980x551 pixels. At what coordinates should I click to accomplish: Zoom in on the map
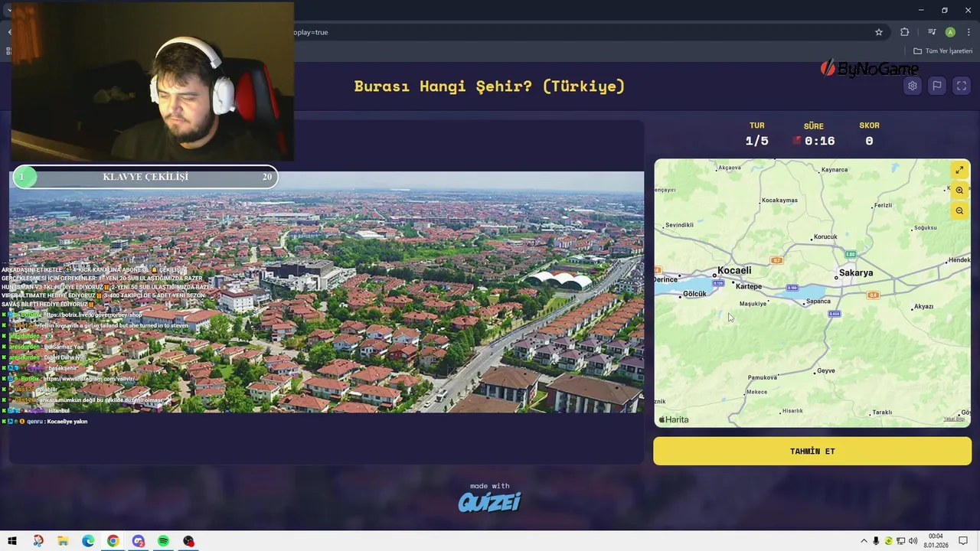pyautogui.click(x=959, y=191)
